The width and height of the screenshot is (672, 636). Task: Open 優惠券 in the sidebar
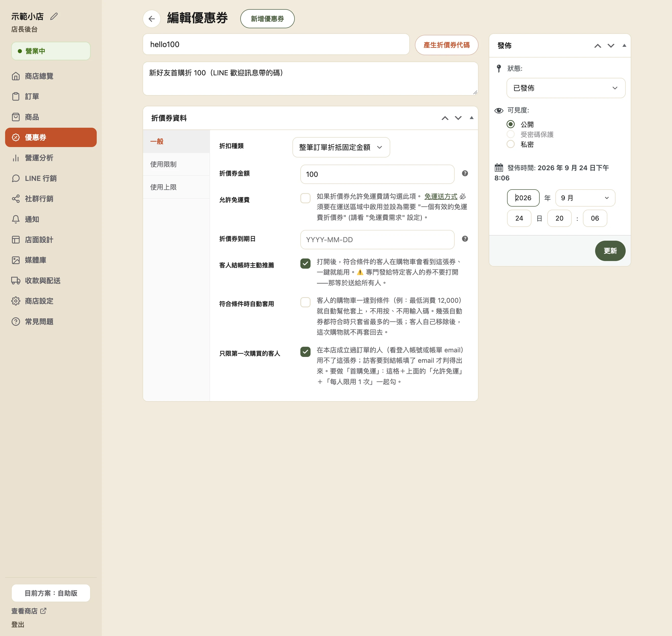tap(51, 137)
